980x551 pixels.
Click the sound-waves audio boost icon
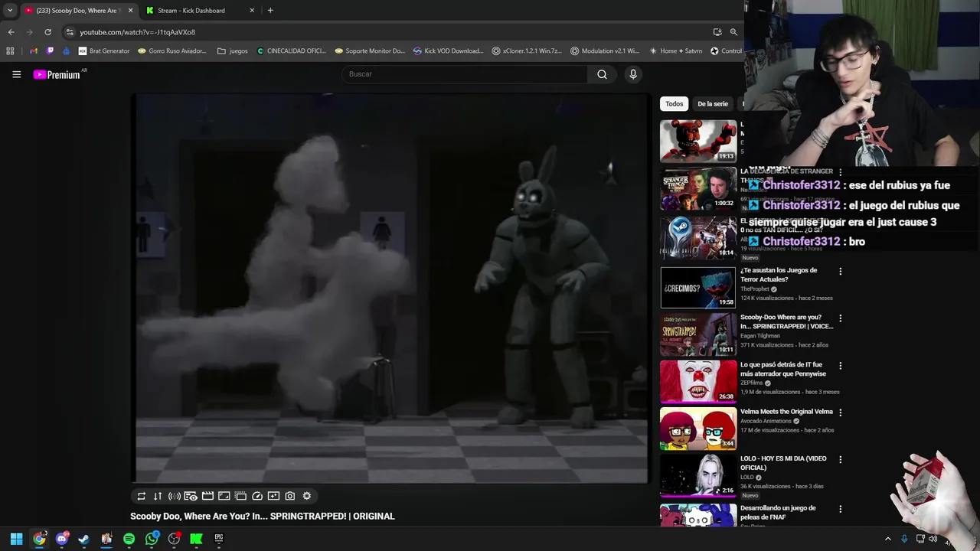click(x=175, y=496)
